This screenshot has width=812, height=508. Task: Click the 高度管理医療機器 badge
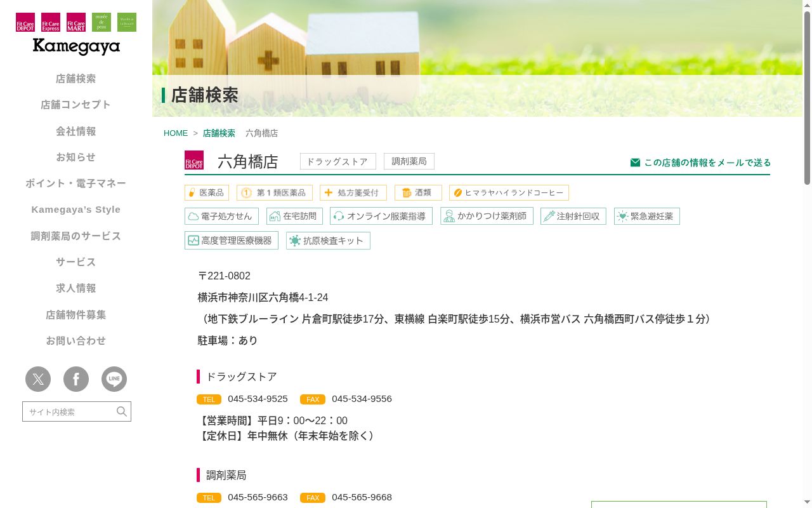232,241
